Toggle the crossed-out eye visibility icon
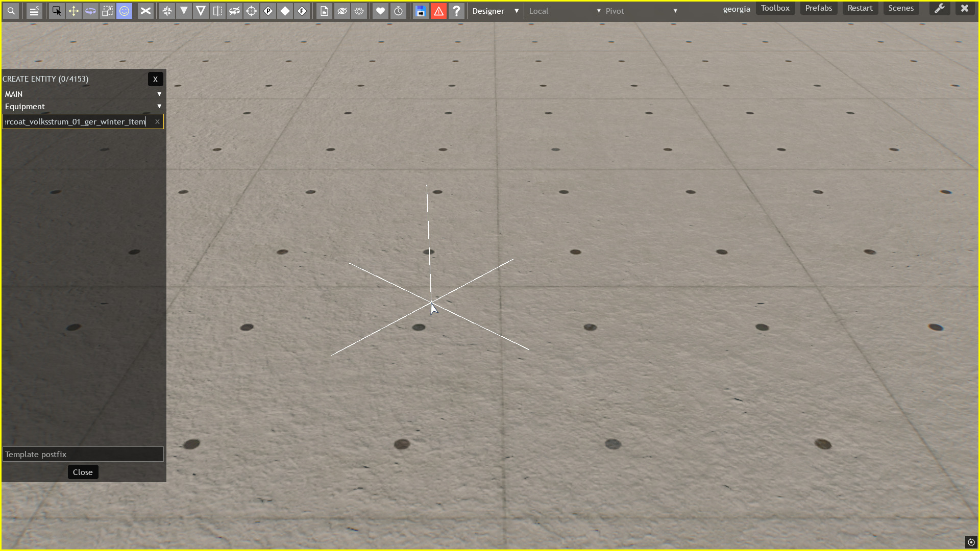 (x=342, y=11)
